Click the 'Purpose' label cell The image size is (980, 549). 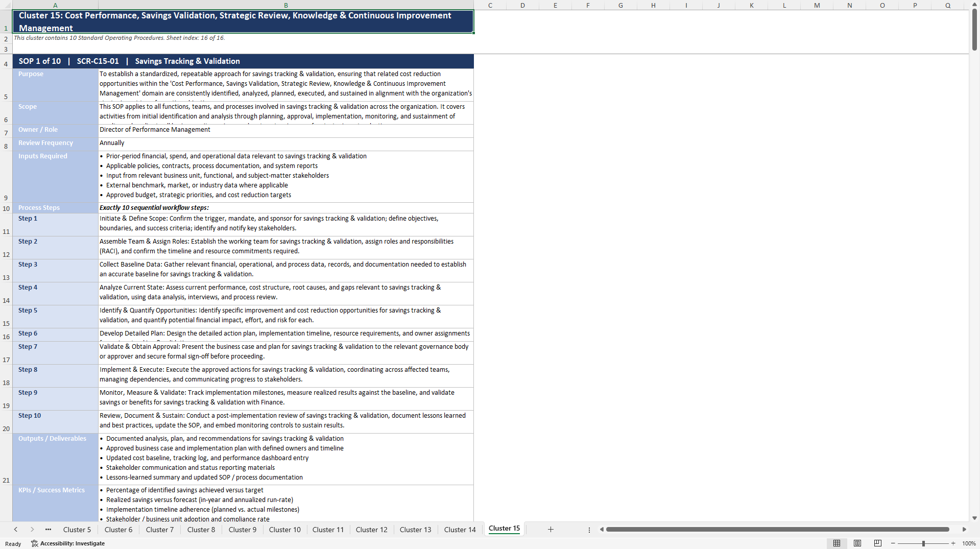coord(55,85)
